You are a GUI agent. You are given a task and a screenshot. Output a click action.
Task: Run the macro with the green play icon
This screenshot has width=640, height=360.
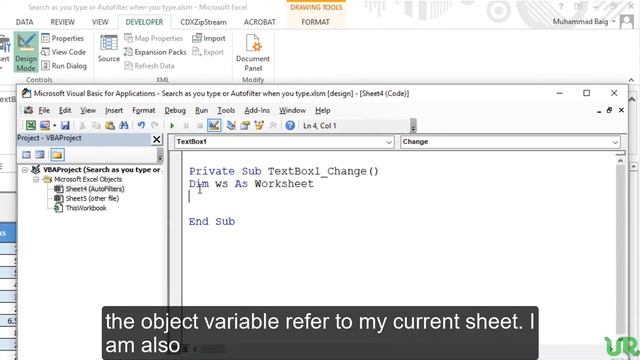tap(172, 126)
